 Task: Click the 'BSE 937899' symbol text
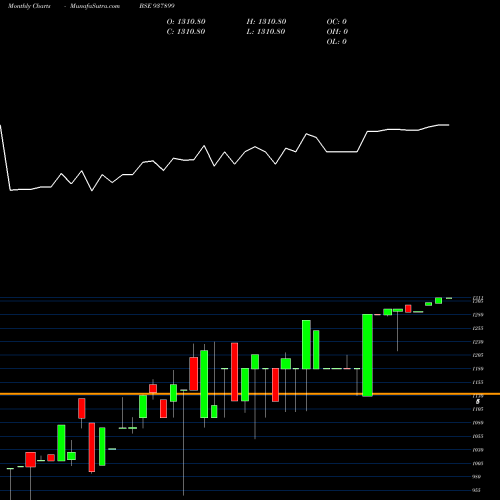[x=157, y=6]
